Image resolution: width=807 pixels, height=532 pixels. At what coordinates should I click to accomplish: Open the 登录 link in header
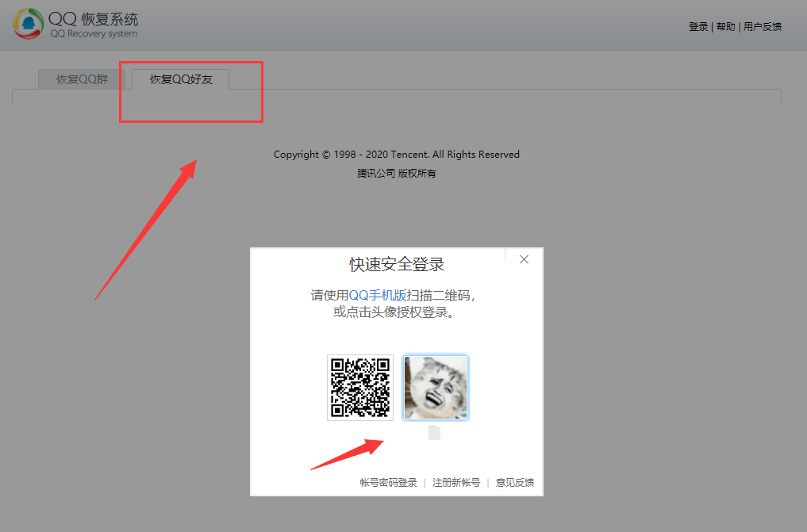click(x=698, y=27)
